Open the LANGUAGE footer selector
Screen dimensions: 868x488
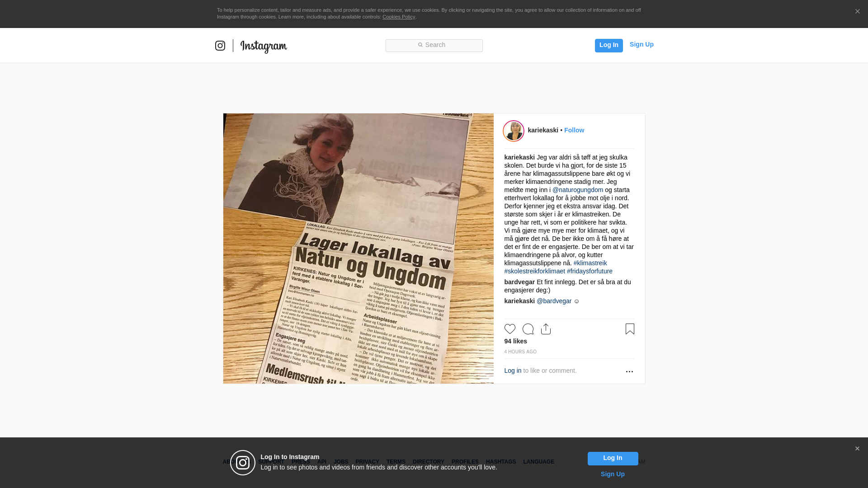pyautogui.click(x=539, y=462)
